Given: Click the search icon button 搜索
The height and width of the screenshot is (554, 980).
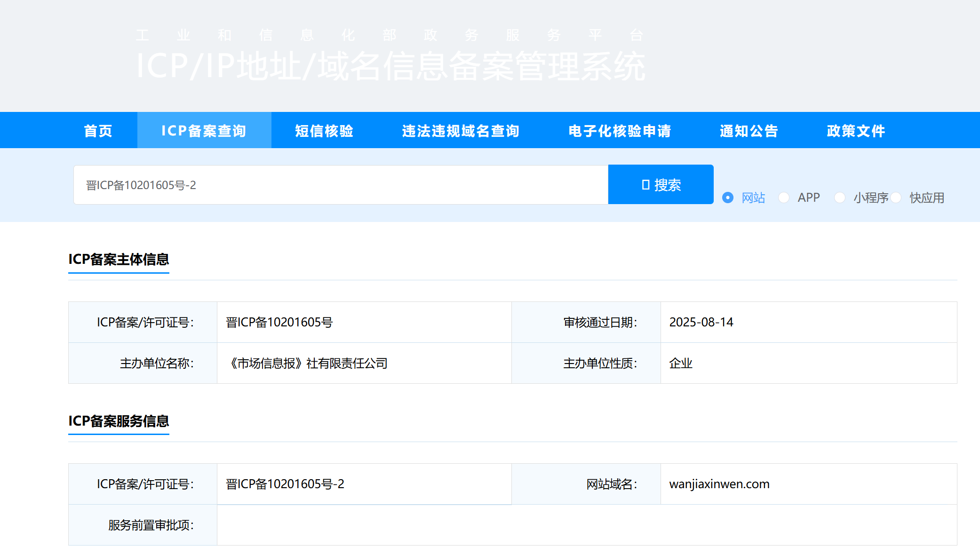Looking at the screenshot, I should 661,185.
